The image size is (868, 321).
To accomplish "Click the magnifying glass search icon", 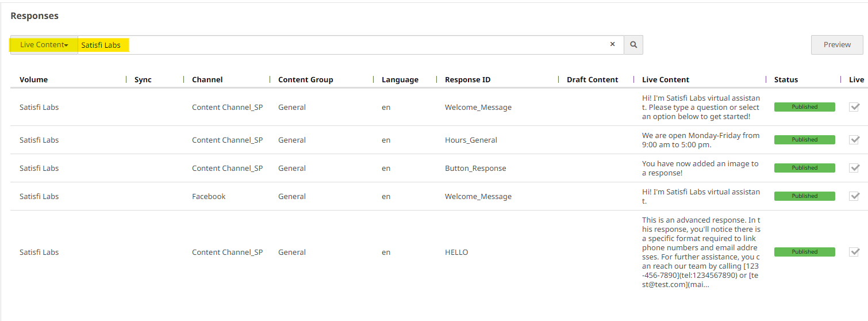I will (633, 45).
